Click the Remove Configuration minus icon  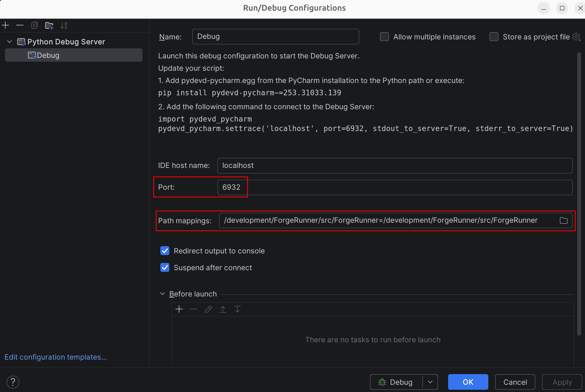pos(20,26)
